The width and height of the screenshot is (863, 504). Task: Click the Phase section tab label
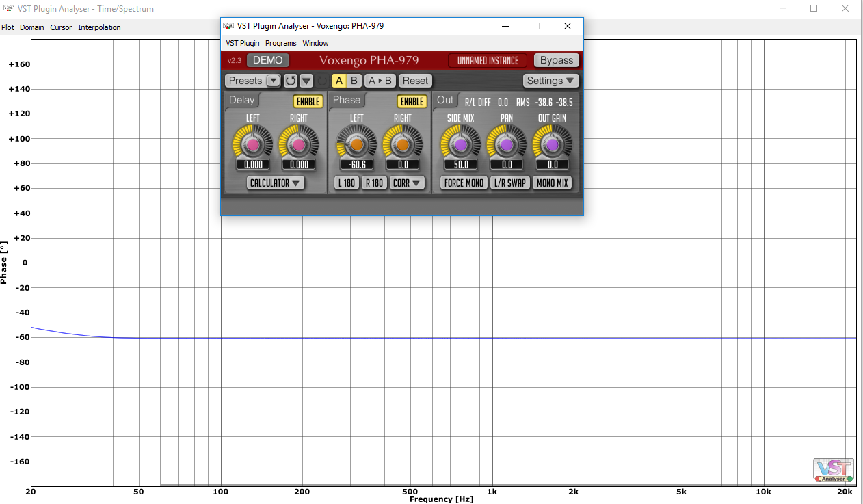347,100
